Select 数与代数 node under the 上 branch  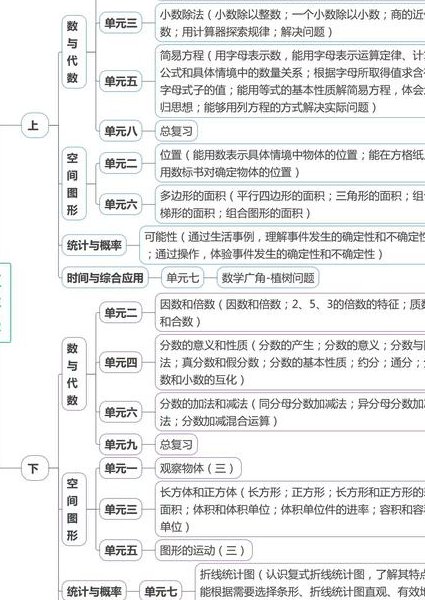[73, 52]
